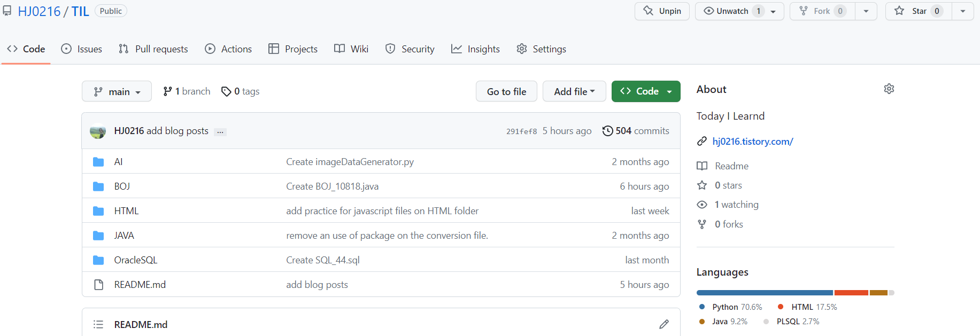Fork the repository
Image resolution: width=980 pixels, height=336 pixels.
(x=822, y=11)
